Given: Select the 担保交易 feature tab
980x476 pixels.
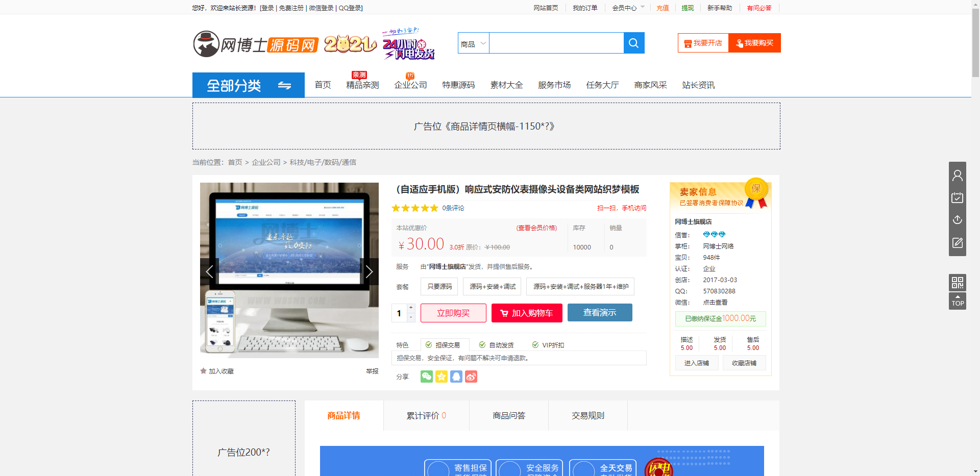Looking at the screenshot, I should pyautogui.click(x=445, y=345).
